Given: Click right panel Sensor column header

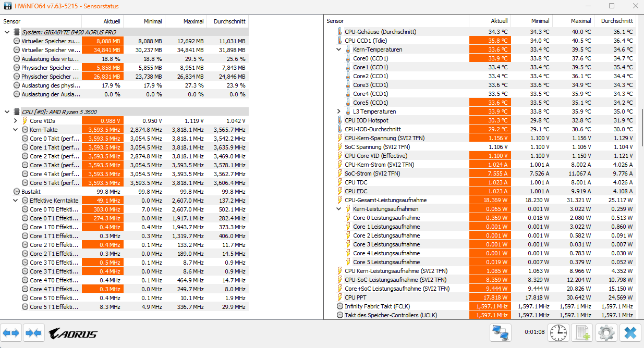Looking at the screenshot, I should click(396, 21).
